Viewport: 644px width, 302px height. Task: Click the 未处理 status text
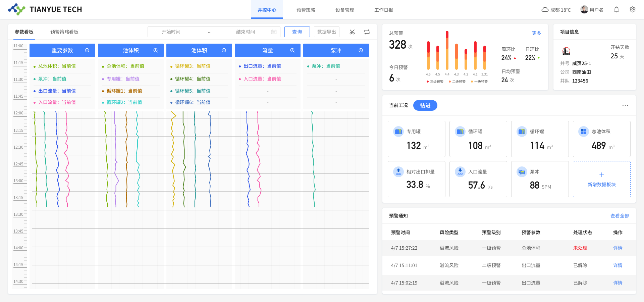pos(580,248)
